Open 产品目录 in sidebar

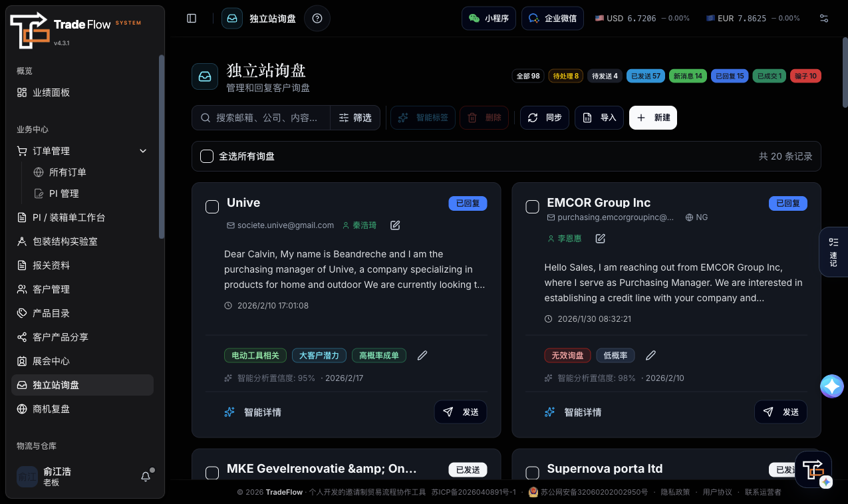tap(82, 313)
